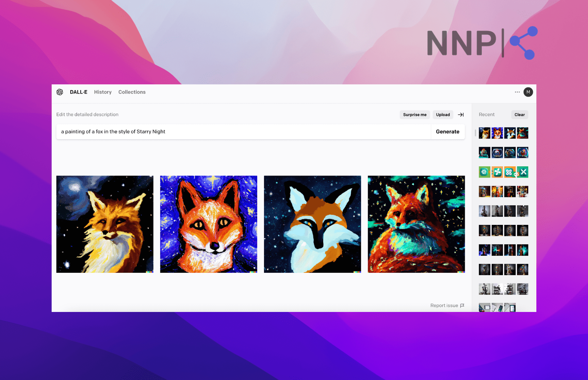Open the M account avatar menu
Image resolution: width=588 pixels, height=380 pixels.
point(528,92)
